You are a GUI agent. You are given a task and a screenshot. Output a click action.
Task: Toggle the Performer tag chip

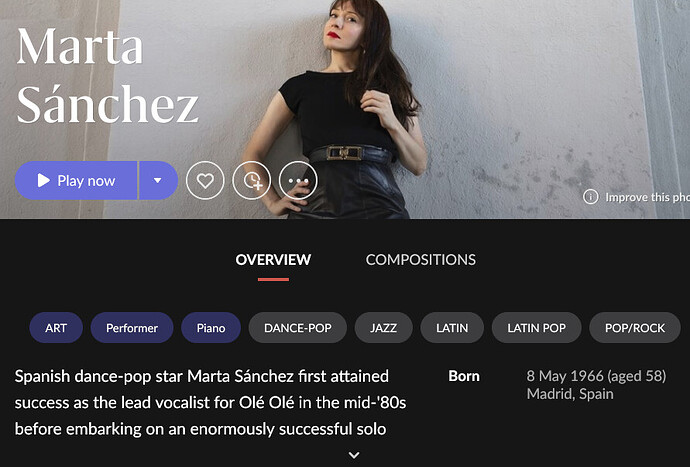click(132, 328)
